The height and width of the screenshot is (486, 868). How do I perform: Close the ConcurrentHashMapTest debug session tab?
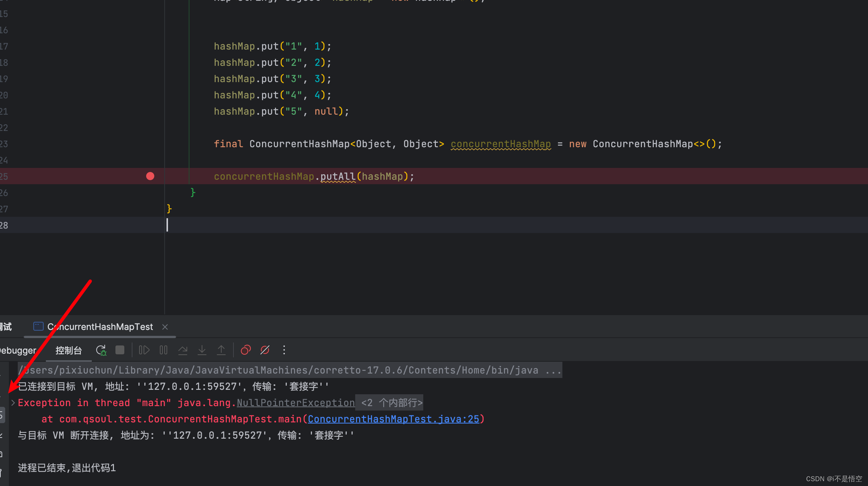tap(165, 327)
